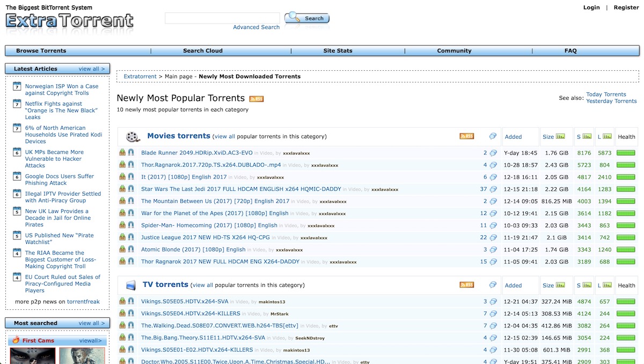Click the magnet icon for Vikings.S05E05
This screenshot has height=364, width=644.
[x=131, y=301]
